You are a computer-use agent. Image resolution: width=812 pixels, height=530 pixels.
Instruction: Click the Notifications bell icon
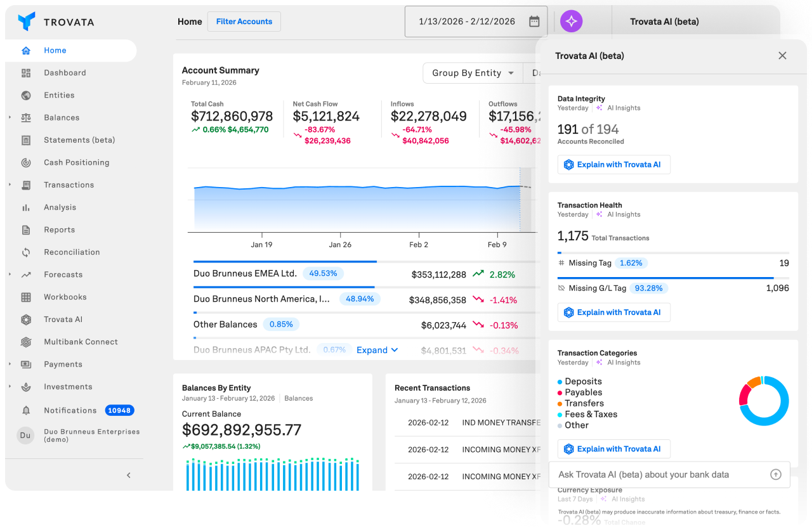25,410
